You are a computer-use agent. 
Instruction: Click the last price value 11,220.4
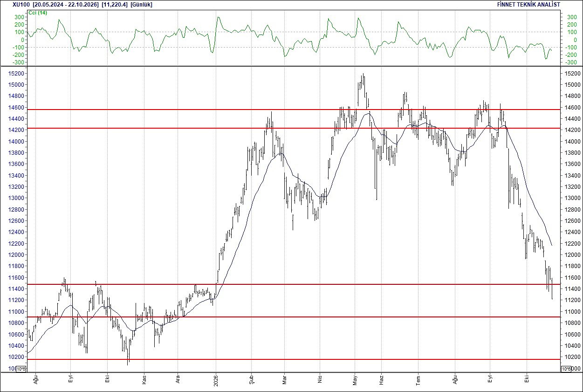pos(115,5)
